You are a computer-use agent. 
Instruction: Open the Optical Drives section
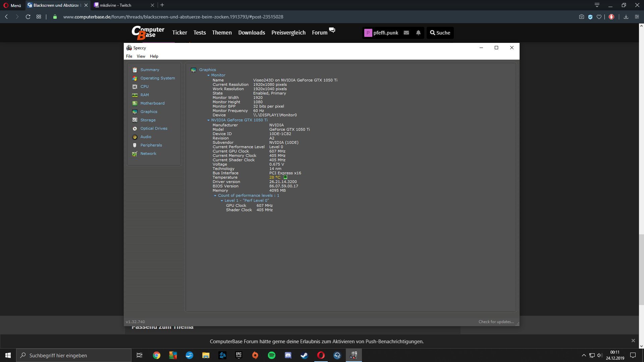click(x=154, y=128)
